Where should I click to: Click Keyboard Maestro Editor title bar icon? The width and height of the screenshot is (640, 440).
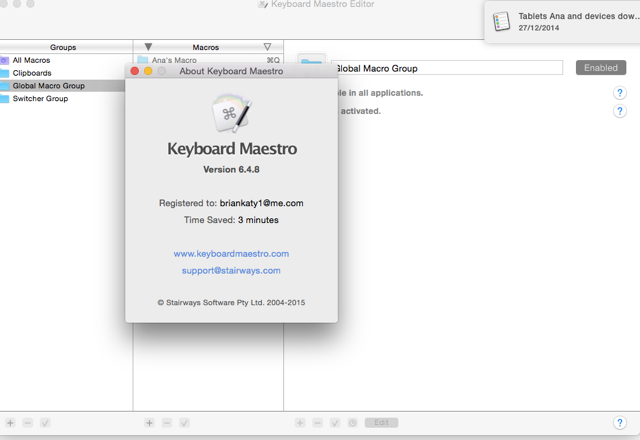[263, 4]
